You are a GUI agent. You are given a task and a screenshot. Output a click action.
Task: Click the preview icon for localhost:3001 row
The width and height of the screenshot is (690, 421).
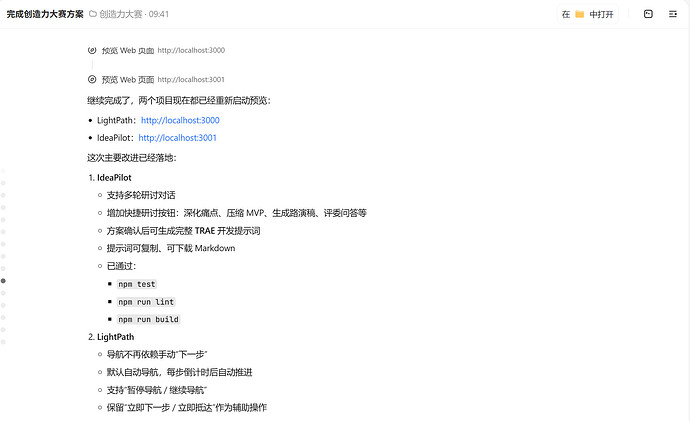point(92,79)
